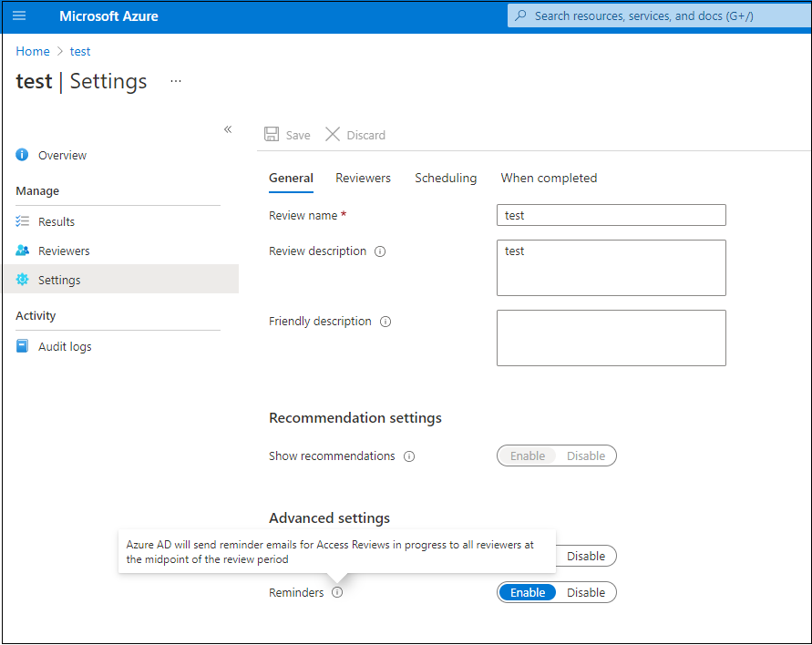The image size is (812, 645).
Task: Click the Review description info icon
Action: click(380, 251)
